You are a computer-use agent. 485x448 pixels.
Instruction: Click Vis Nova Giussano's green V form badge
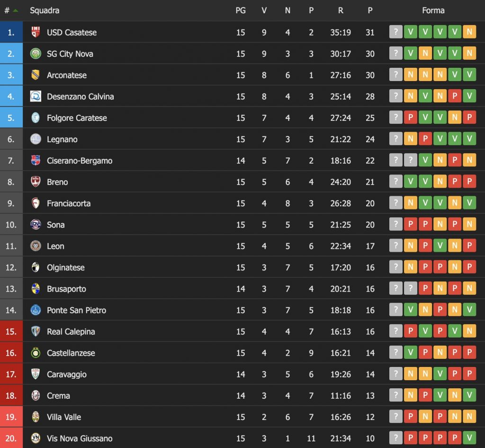click(x=469, y=438)
